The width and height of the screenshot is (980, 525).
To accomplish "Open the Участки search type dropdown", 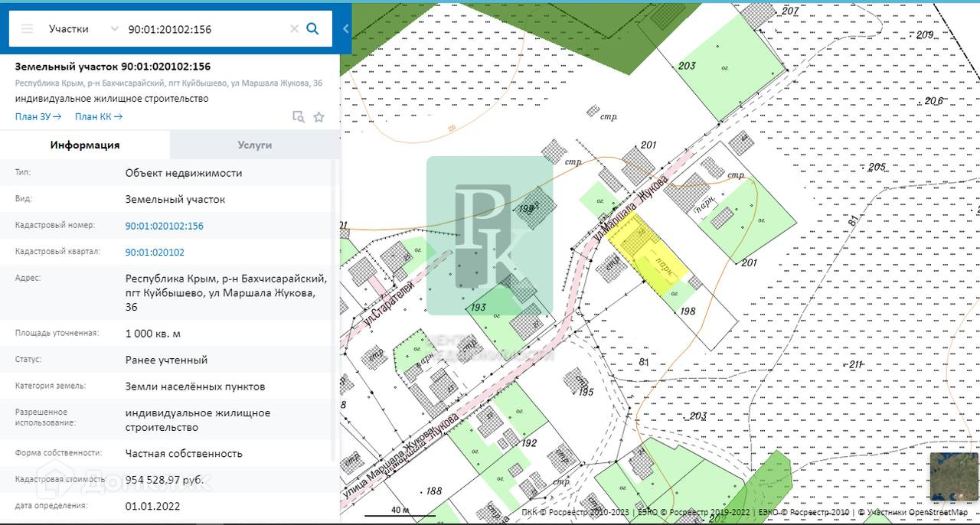I will tap(83, 29).
